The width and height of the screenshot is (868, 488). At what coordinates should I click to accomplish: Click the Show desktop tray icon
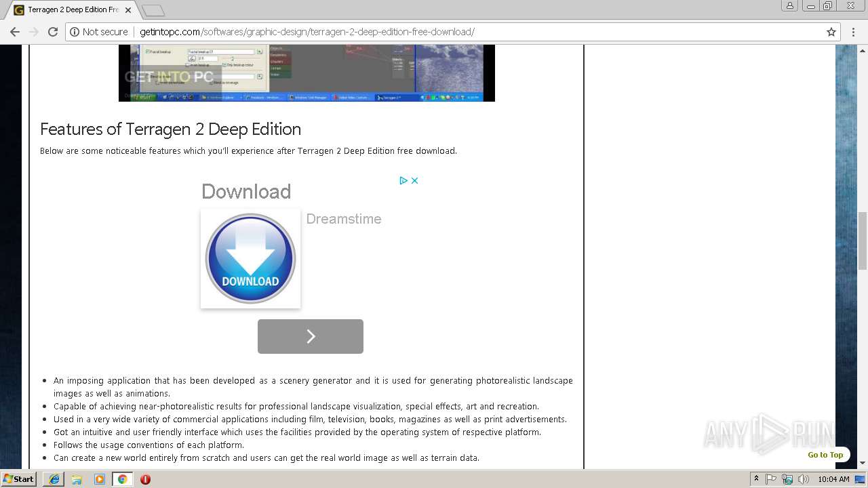[861, 479]
